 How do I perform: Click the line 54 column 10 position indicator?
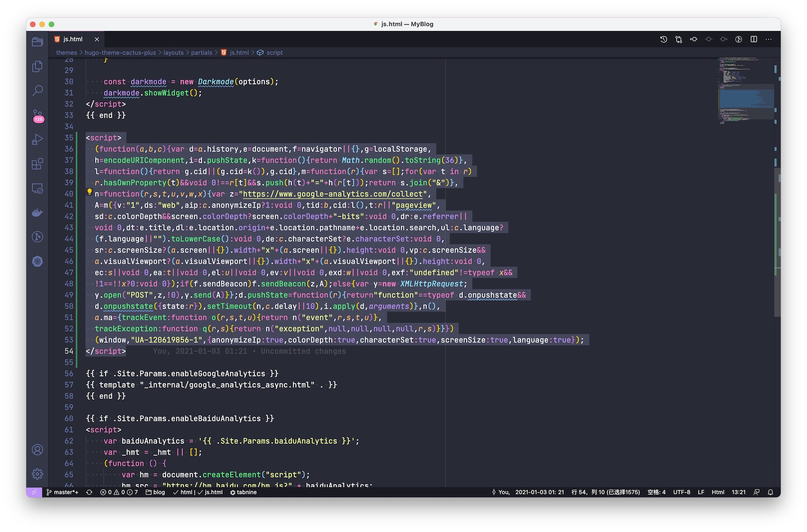pyautogui.click(x=606, y=492)
